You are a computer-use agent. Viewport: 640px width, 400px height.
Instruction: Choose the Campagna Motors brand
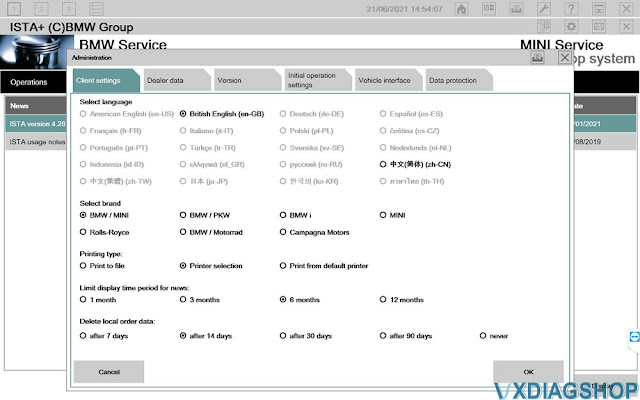pos(315,232)
